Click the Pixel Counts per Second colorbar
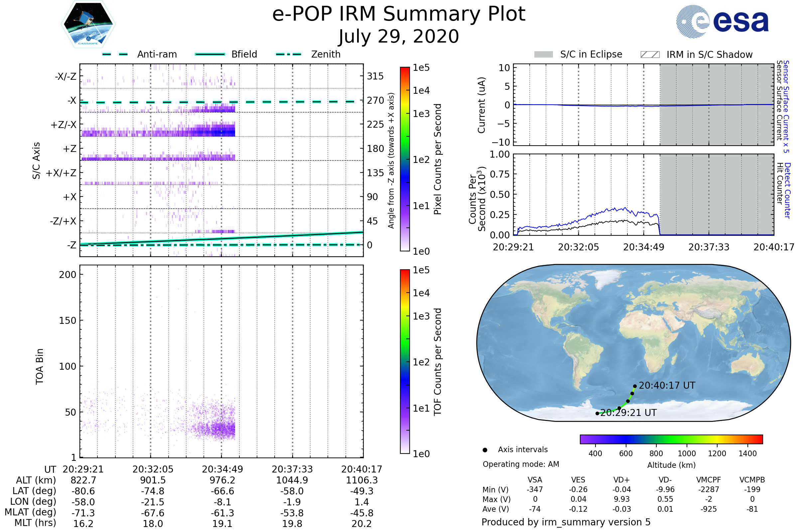Image resolution: width=798 pixels, height=532 pixels. click(405, 159)
